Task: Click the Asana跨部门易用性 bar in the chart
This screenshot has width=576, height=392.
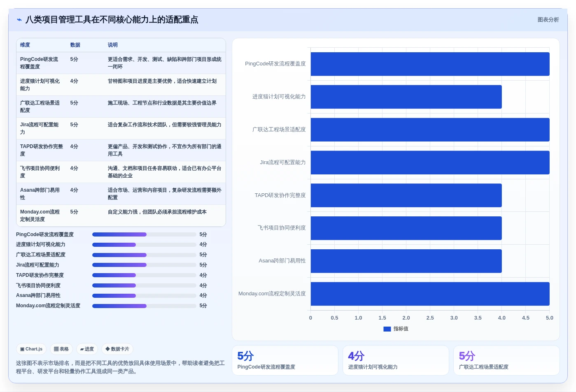Action: tap(406, 261)
